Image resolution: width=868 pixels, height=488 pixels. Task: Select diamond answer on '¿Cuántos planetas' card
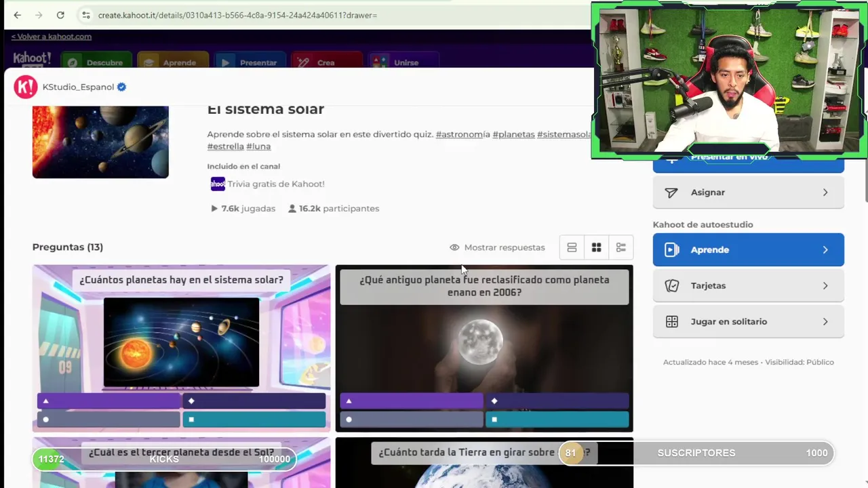tap(254, 401)
